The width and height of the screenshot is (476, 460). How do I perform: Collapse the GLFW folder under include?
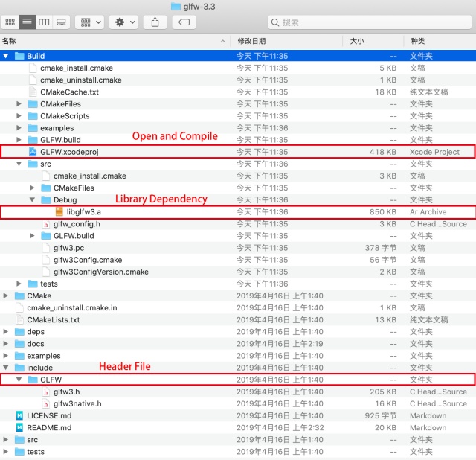pos(19,380)
